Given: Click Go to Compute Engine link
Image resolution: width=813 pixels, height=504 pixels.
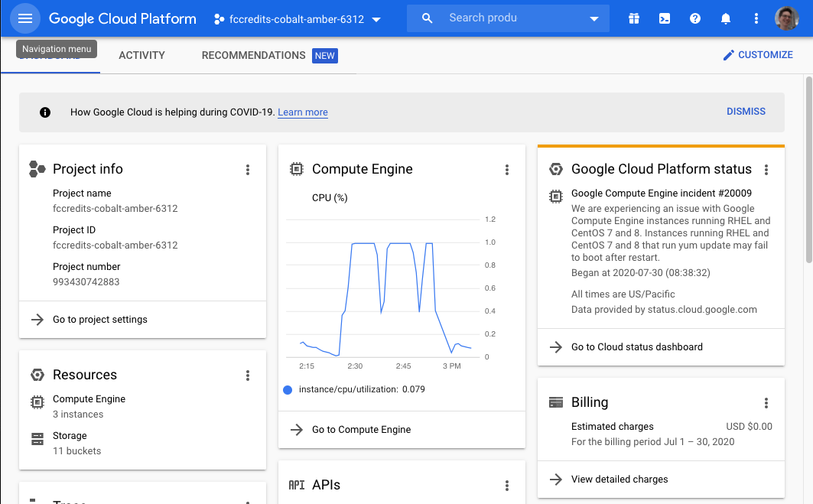Looking at the screenshot, I should coord(361,430).
